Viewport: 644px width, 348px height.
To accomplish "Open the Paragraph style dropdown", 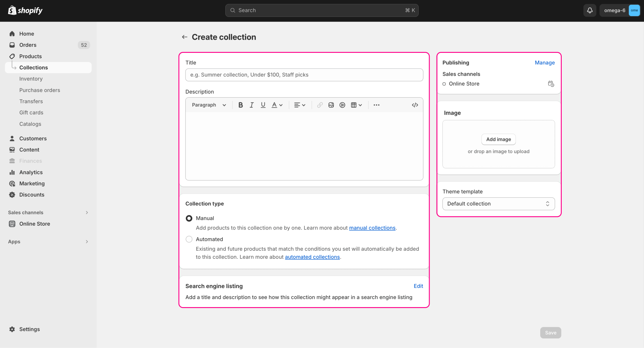I will 209,105.
